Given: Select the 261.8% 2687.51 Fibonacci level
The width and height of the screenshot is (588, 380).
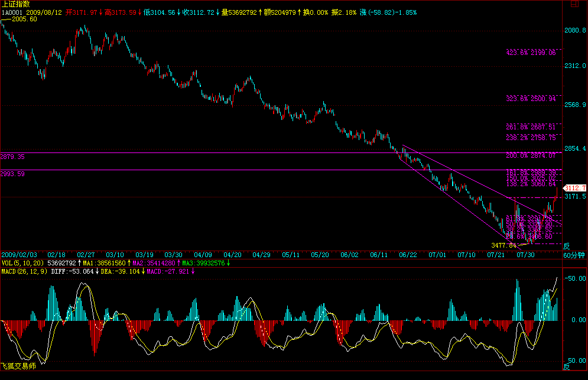Looking at the screenshot, I should (x=531, y=127).
